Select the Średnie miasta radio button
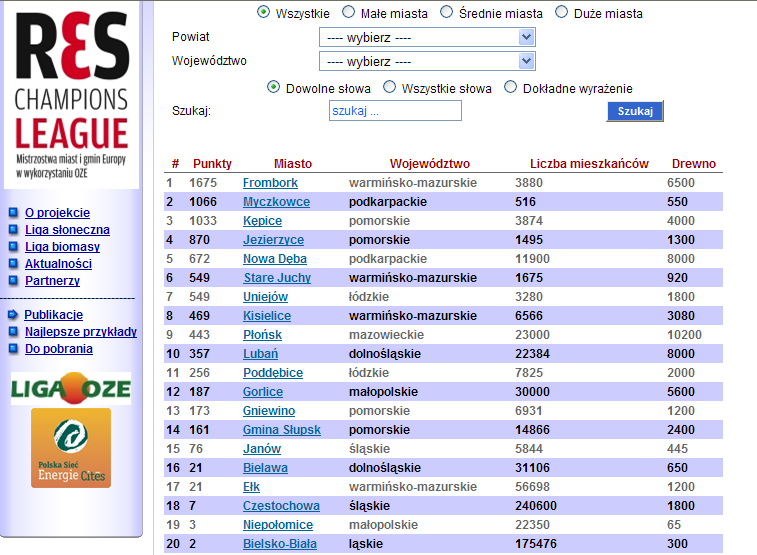Image resolution: width=757 pixels, height=555 pixels. click(x=447, y=12)
